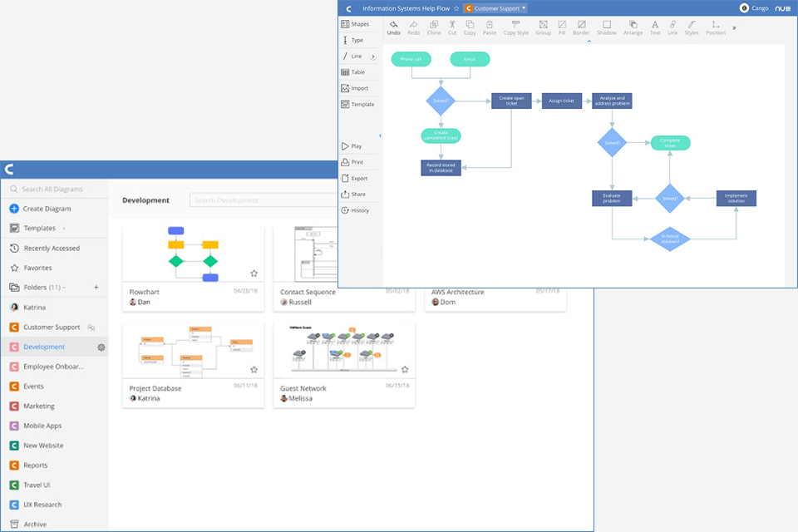This screenshot has width=798, height=532.
Task: Open the Cango account menu
Action: click(754, 8)
